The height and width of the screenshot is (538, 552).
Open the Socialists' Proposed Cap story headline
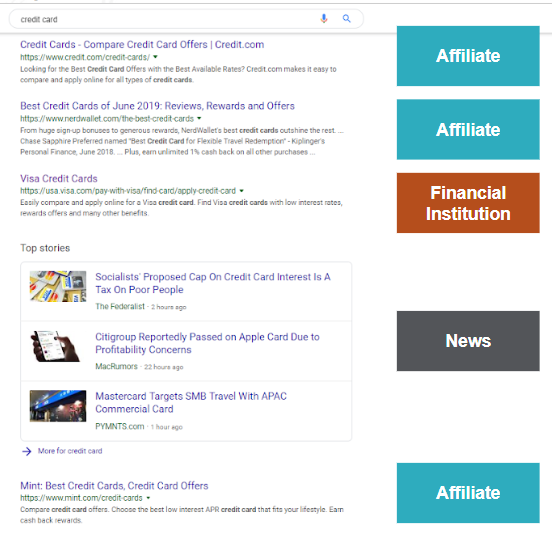click(213, 283)
